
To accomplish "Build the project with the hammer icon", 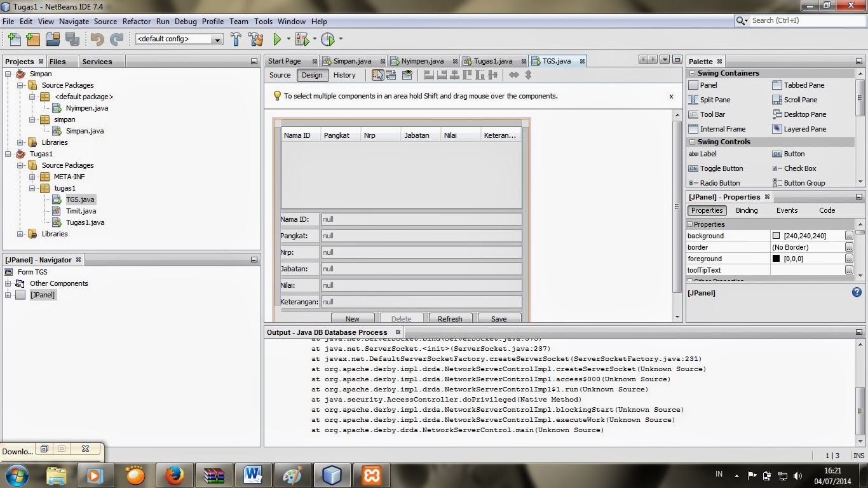I will 236,39.
